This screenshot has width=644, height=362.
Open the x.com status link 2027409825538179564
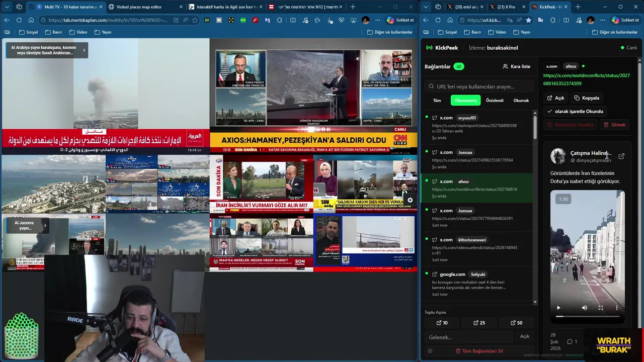[x=476, y=159]
